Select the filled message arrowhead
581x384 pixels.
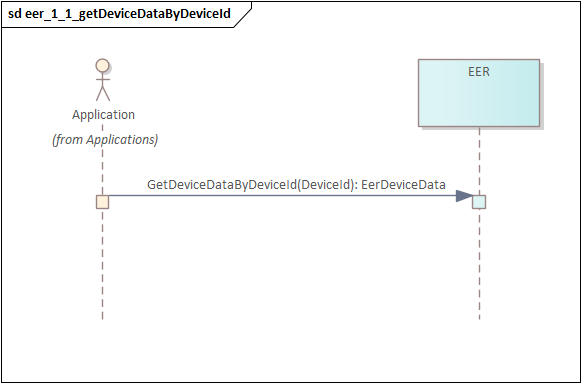[465, 196]
